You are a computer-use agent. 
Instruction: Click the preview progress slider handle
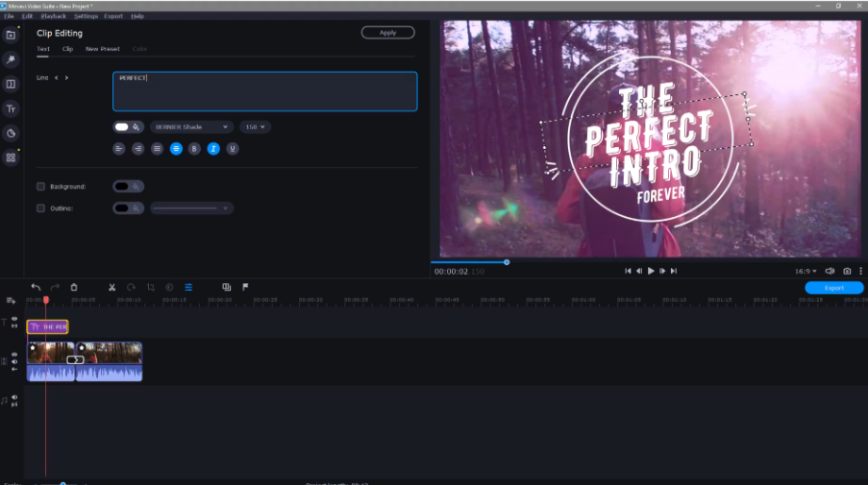pos(507,262)
